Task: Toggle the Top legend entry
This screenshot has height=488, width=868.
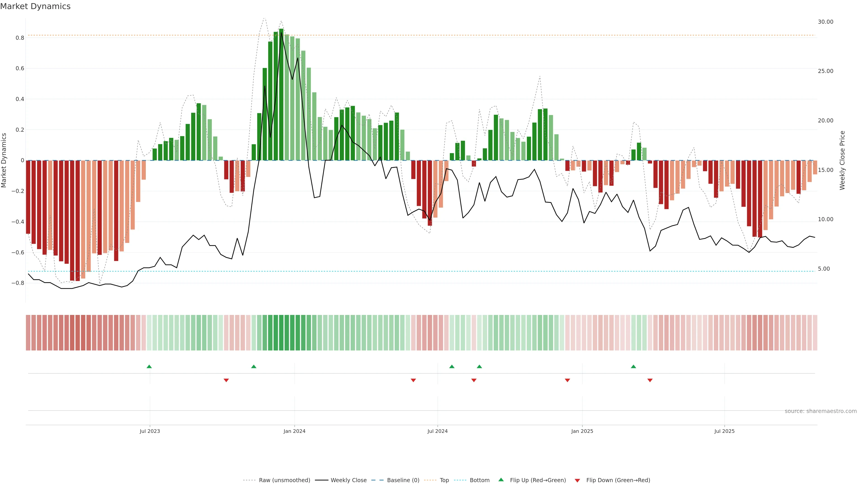Action: 444,480
